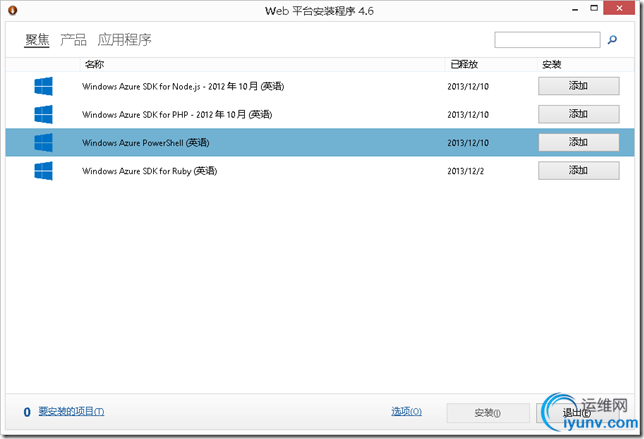Click Windows logo icon beside PHP SDK
This screenshot has width=644, height=439.
(43, 114)
